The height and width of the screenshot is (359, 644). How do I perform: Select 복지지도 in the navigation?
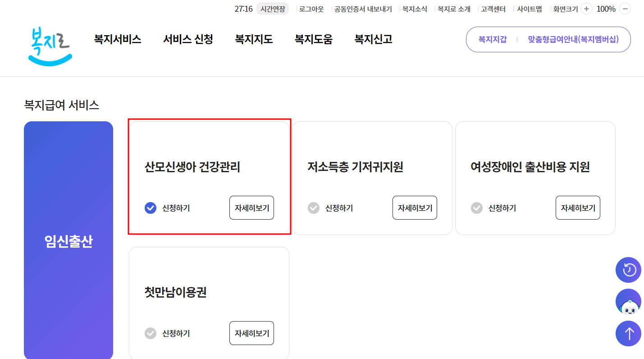click(254, 40)
